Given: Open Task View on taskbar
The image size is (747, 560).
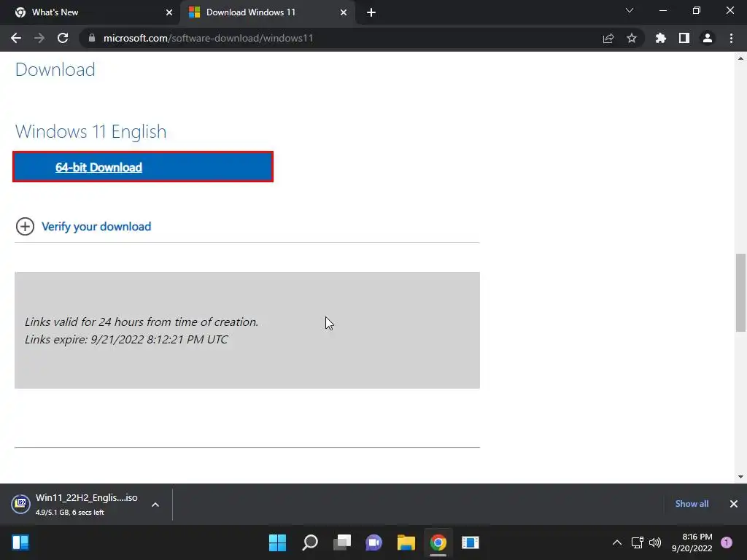Looking at the screenshot, I should [341, 542].
